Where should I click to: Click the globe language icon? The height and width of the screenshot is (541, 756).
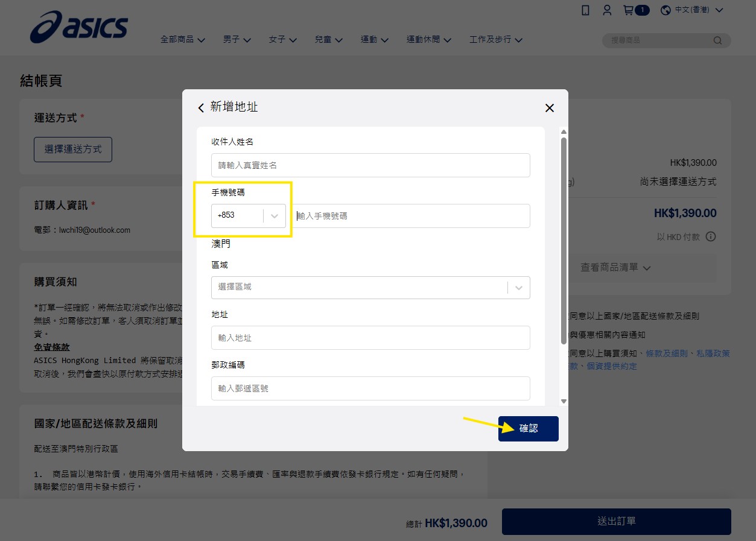[666, 10]
